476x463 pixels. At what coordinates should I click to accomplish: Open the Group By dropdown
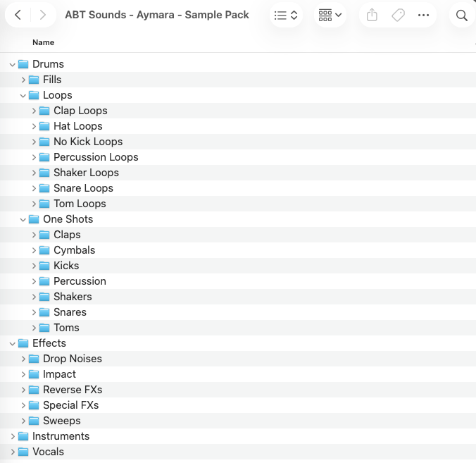(x=330, y=15)
